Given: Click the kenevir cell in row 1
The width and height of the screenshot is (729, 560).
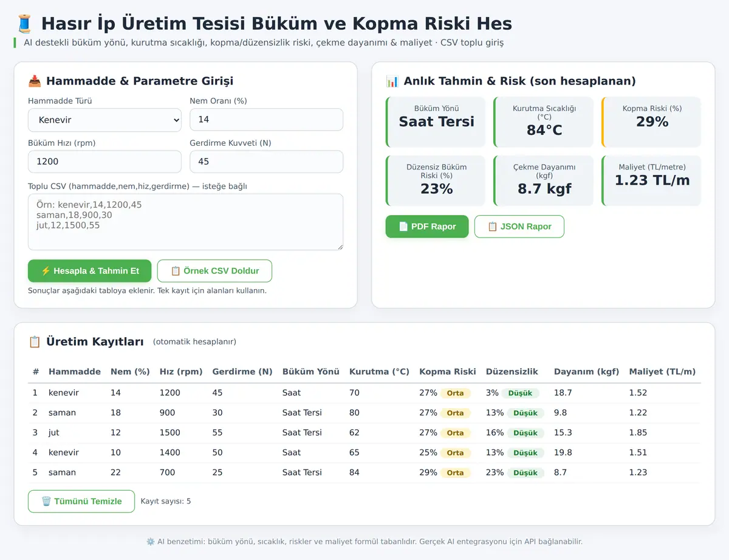Looking at the screenshot, I should (x=64, y=393).
